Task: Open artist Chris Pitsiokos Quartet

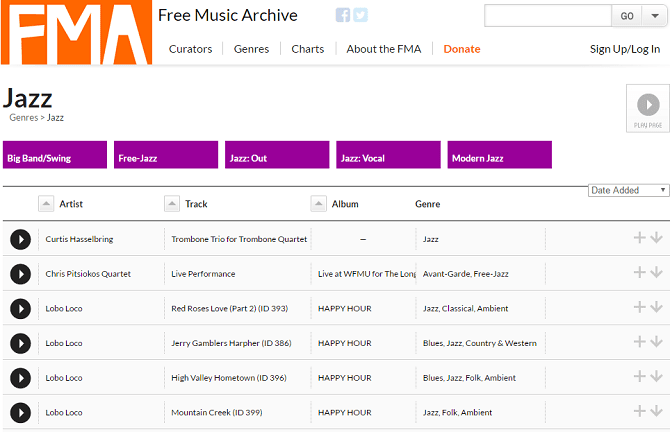Action: coord(88,274)
